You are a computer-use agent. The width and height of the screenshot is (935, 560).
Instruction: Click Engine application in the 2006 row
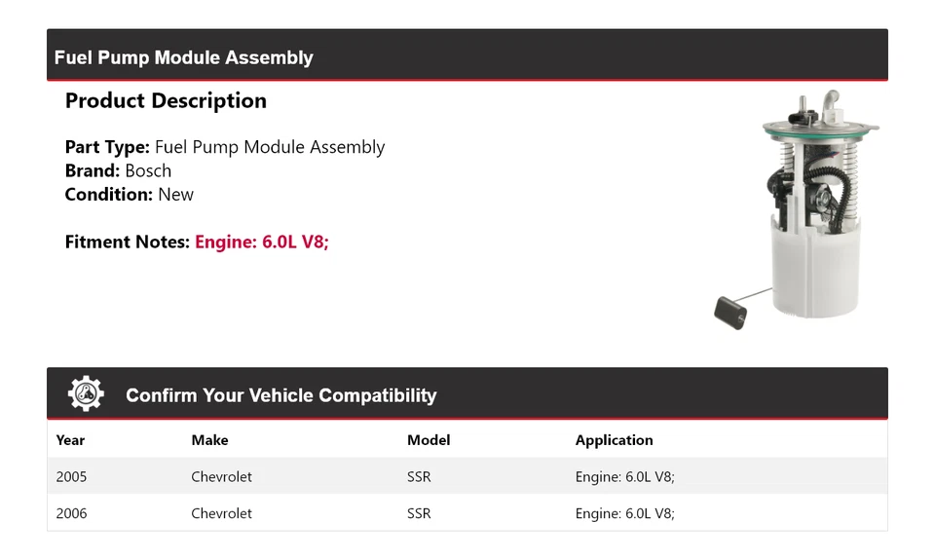624,513
